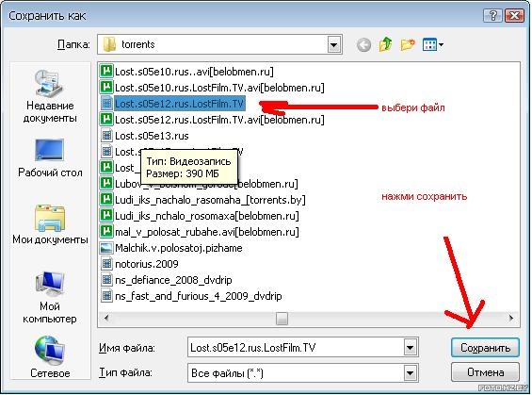Open Недавние документы in sidebar
The height and width of the screenshot is (395, 532).
(50, 96)
